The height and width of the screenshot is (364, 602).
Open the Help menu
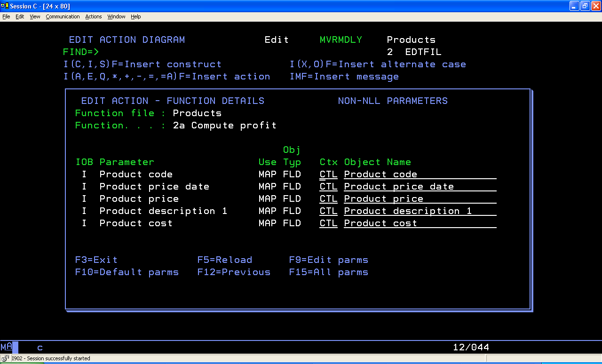135,16
